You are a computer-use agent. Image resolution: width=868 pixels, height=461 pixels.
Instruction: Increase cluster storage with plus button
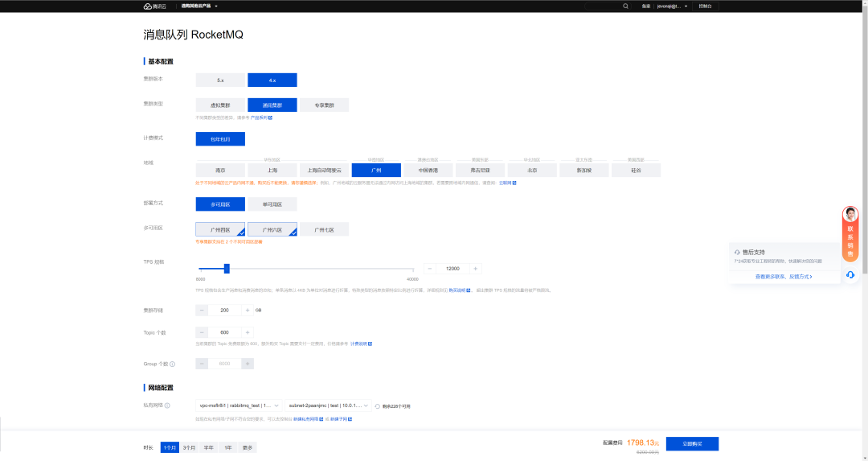pyautogui.click(x=248, y=311)
